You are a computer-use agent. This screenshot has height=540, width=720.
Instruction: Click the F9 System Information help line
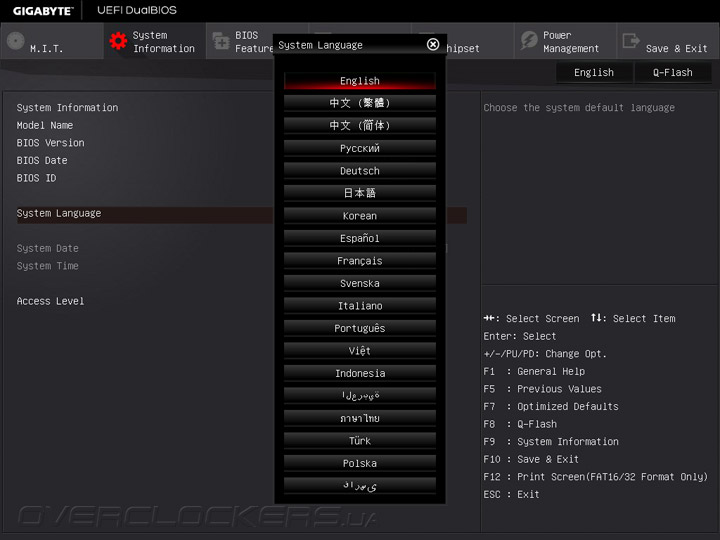(551, 442)
